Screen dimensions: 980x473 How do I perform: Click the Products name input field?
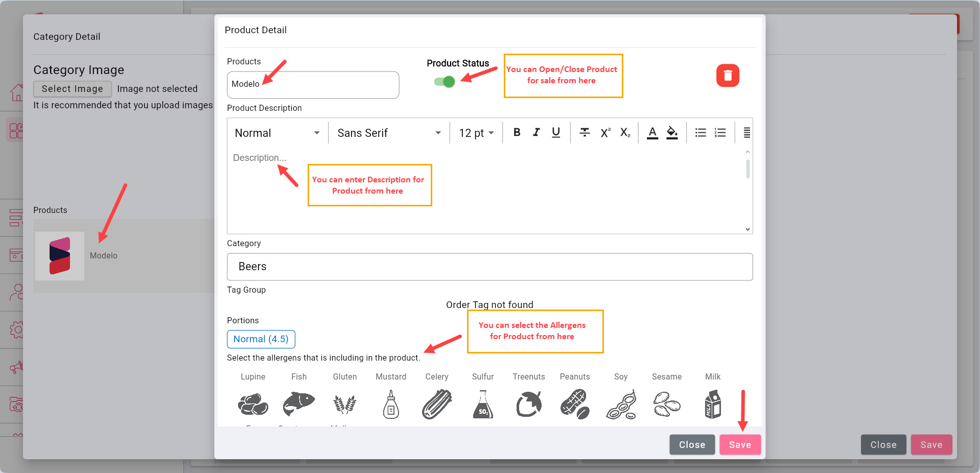point(313,85)
